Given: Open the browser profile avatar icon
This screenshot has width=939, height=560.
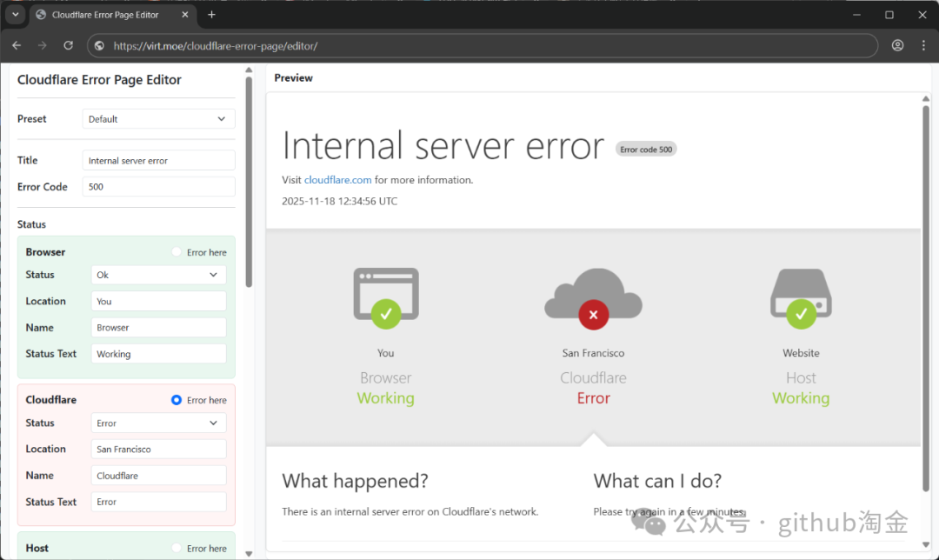Looking at the screenshot, I should (x=897, y=45).
